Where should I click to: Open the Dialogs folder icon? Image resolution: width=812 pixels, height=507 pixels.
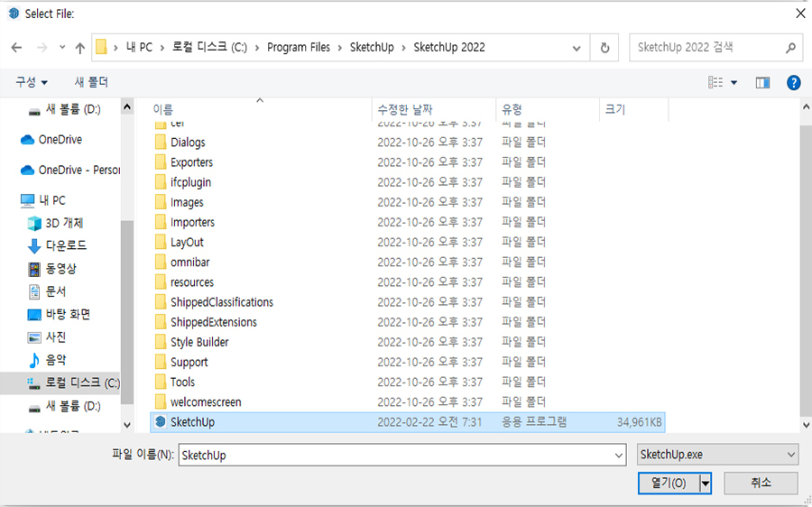coord(161,142)
